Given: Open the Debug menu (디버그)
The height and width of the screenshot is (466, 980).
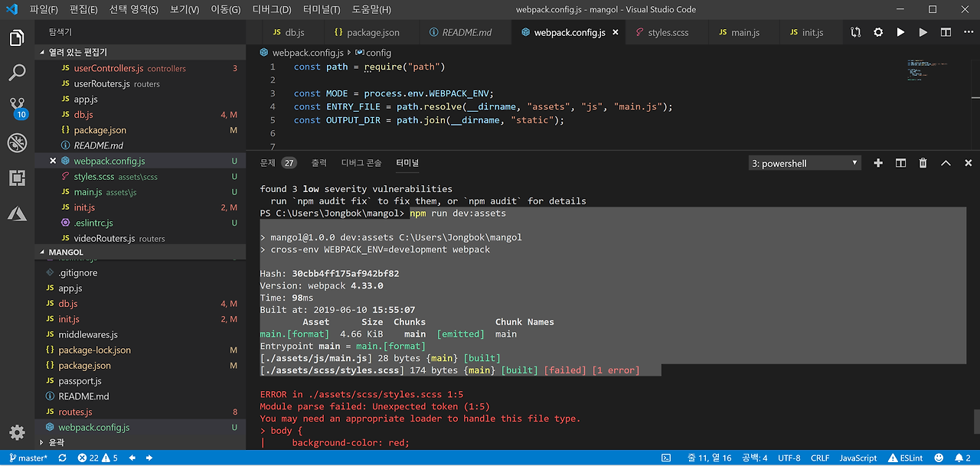Looking at the screenshot, I should tap(272, 10).
